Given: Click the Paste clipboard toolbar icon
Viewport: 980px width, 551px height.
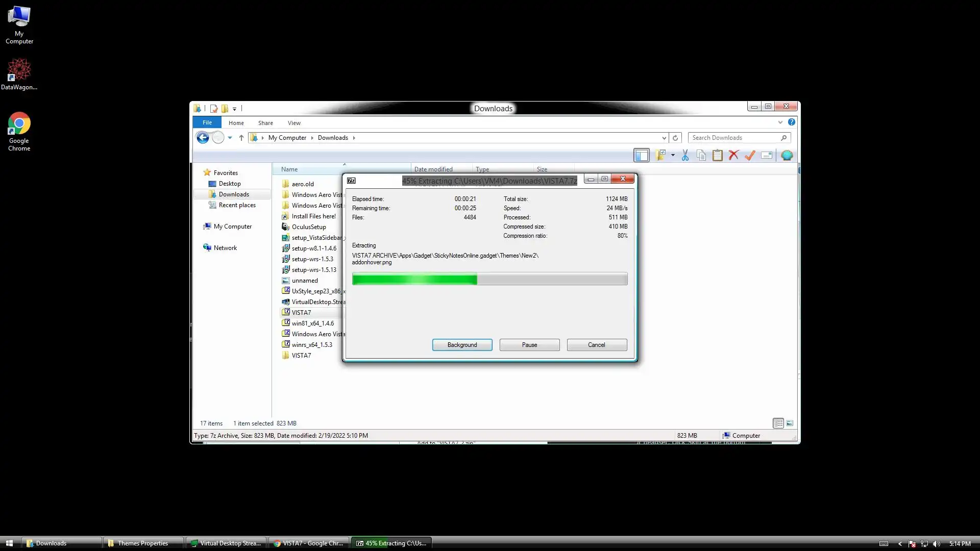Looking at the screenshot, I should [717, 156].
